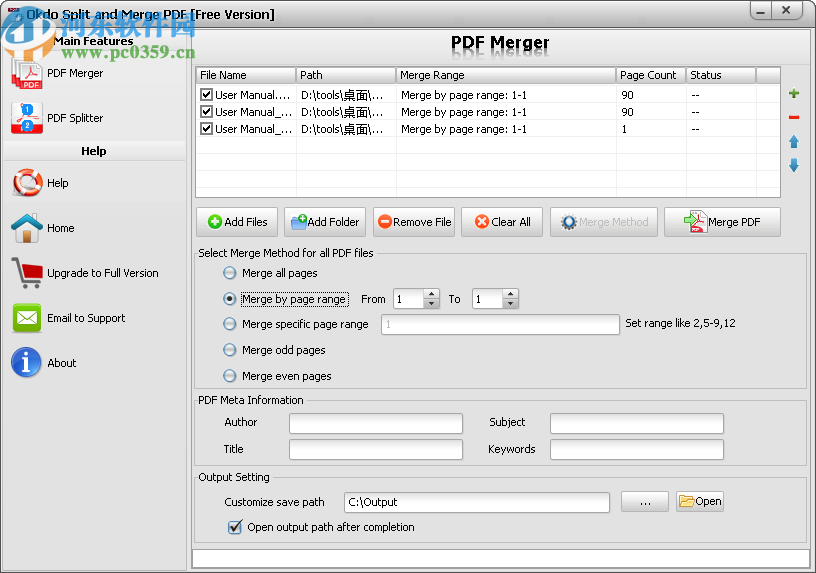
Task: Browse for output path with ... button
Action: tap(645, 502)
